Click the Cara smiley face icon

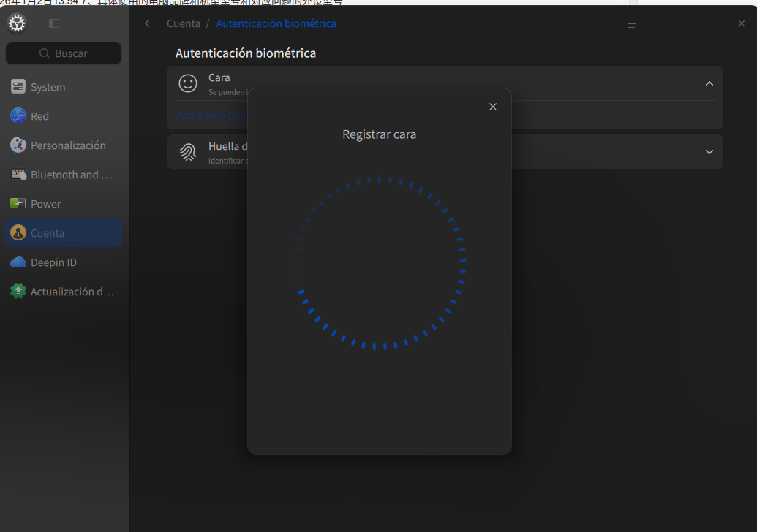(188, 83)
